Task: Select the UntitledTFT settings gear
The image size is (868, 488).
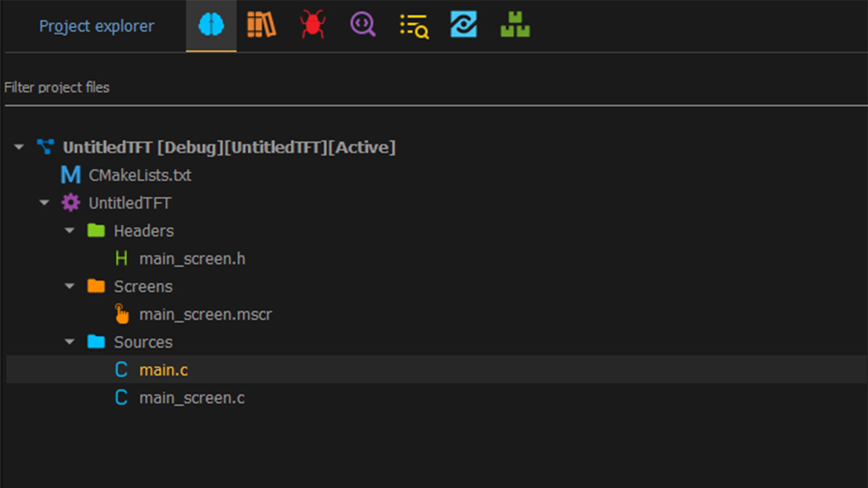Action: (x=70, y=202)
